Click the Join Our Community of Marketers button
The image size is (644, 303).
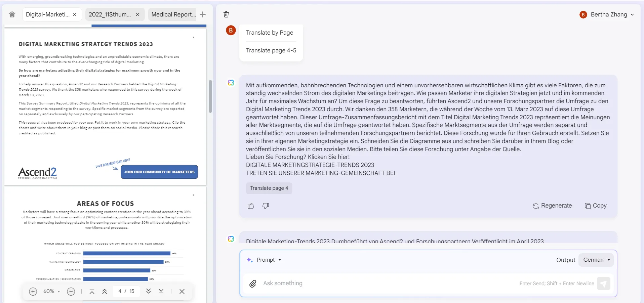pos(159,172)
